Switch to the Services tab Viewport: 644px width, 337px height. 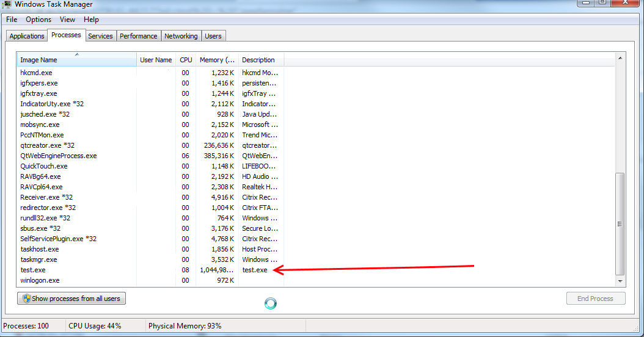(x=100, y=36)
